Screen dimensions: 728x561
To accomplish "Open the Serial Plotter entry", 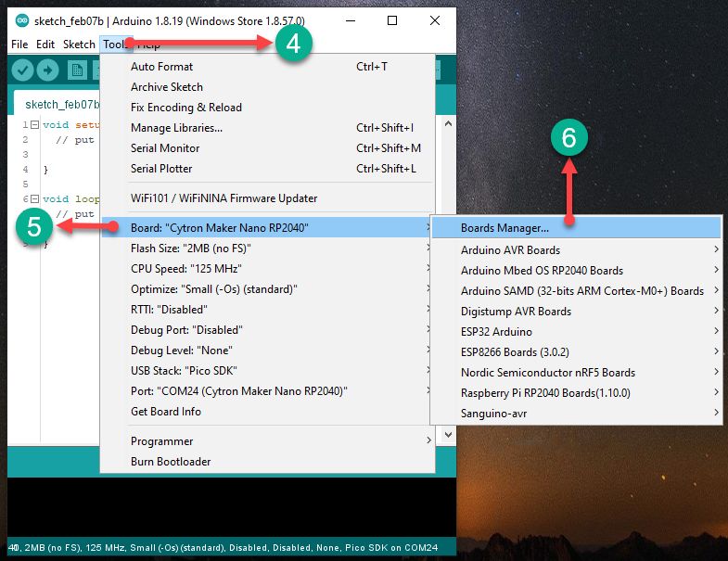I will (x=267, y=169).
